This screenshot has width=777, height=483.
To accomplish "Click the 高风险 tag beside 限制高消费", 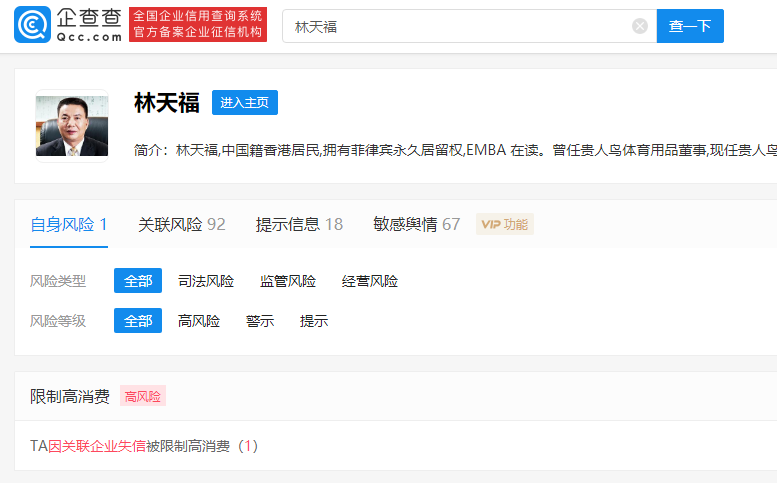I will pos(143,396).
